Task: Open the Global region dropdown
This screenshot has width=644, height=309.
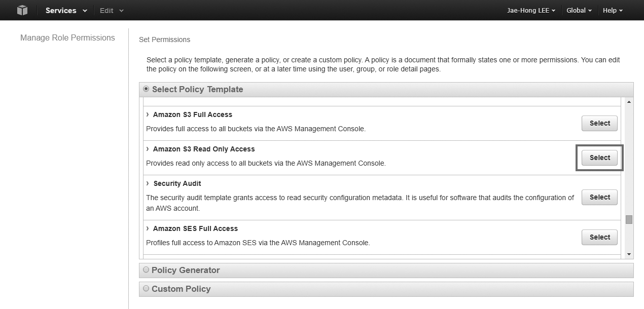Action: click(579, 10)
